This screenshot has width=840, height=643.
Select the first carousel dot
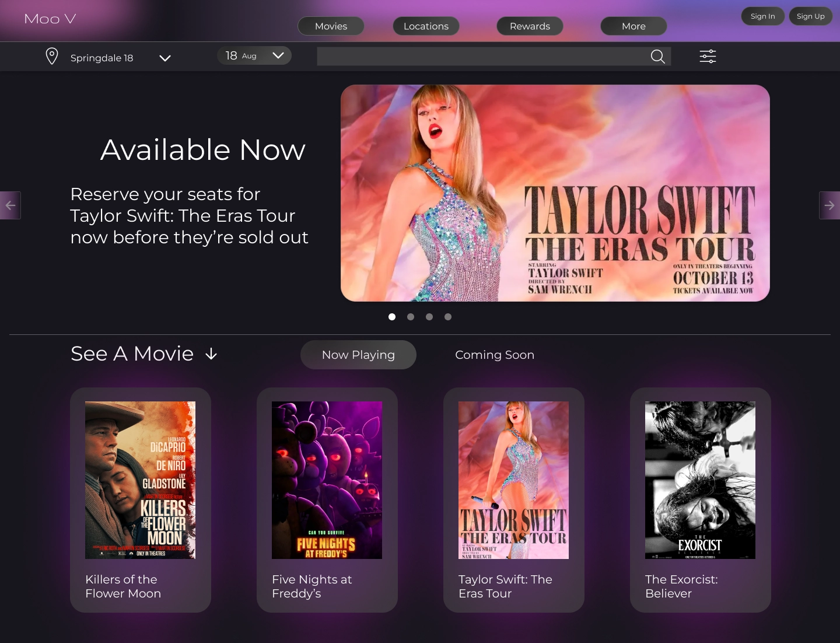point(392,317)
